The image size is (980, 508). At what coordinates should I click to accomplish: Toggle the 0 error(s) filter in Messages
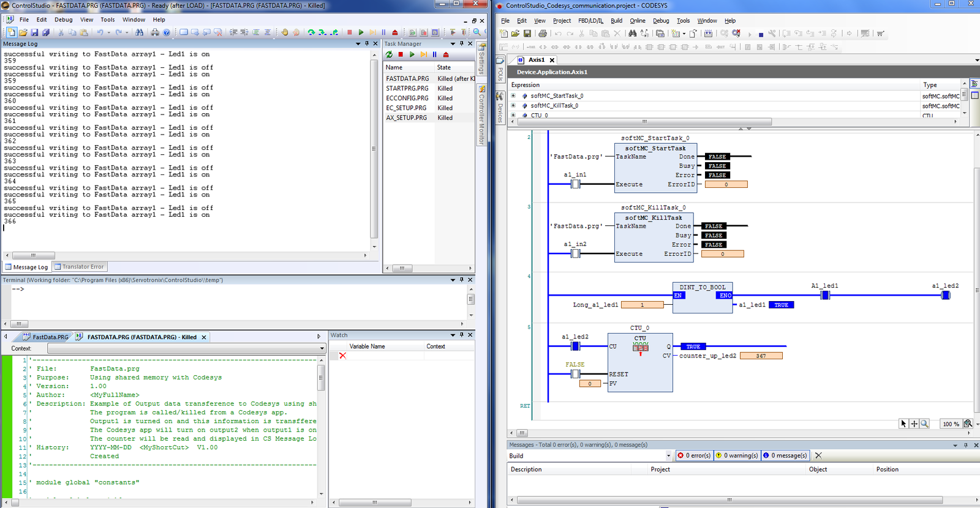tap(694, 455)
